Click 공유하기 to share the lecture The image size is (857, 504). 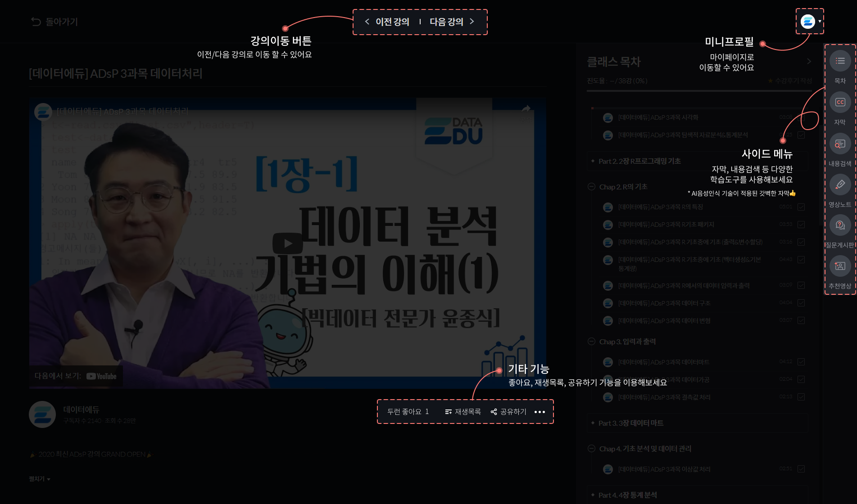[x=508, y=412]
